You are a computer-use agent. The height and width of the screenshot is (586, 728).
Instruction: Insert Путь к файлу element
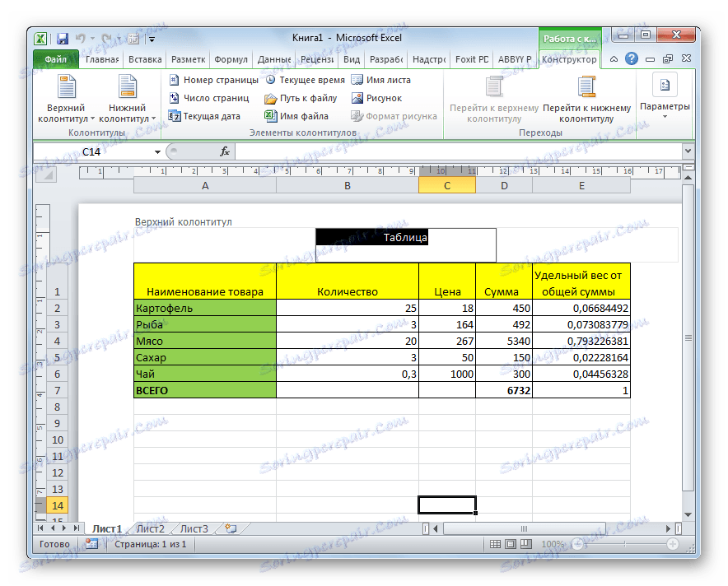pos(301,98)
